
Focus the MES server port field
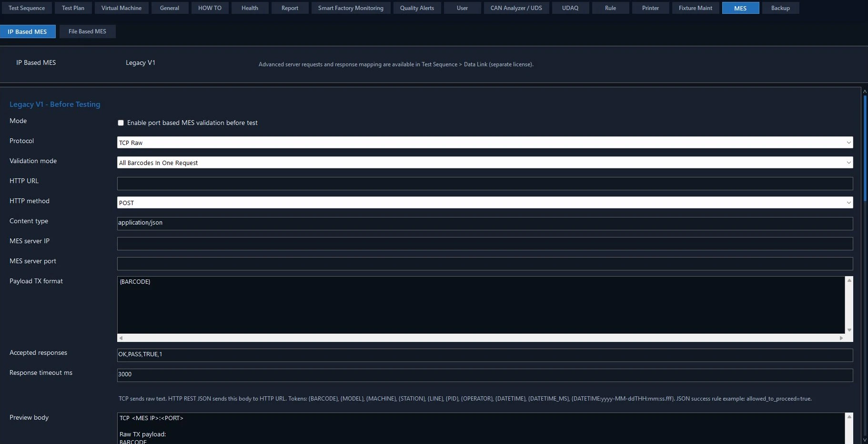tap(485, 264)
